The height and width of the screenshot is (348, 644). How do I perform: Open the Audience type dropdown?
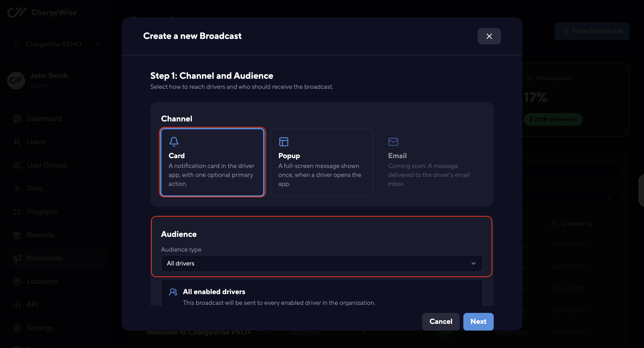coord(322,263)
